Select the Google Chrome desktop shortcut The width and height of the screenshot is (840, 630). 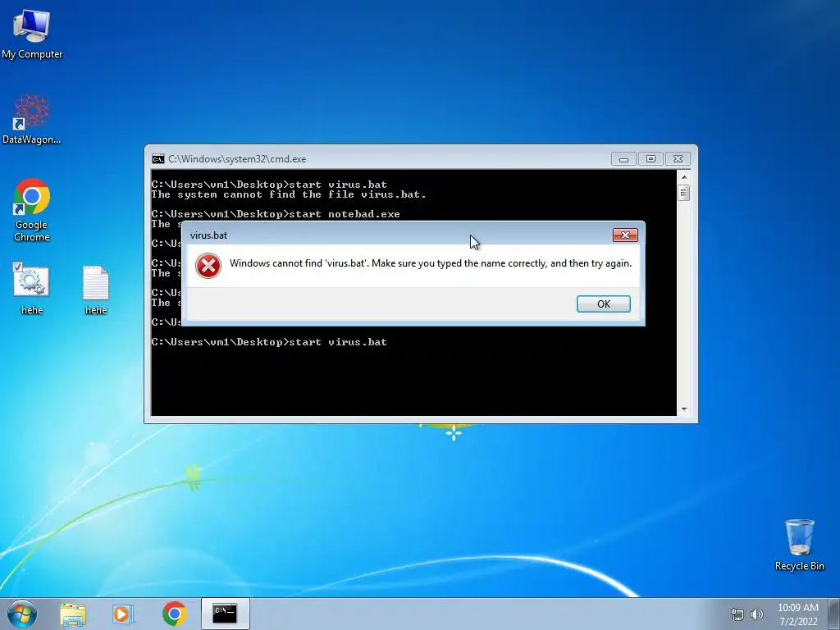(x=32, y=210)
